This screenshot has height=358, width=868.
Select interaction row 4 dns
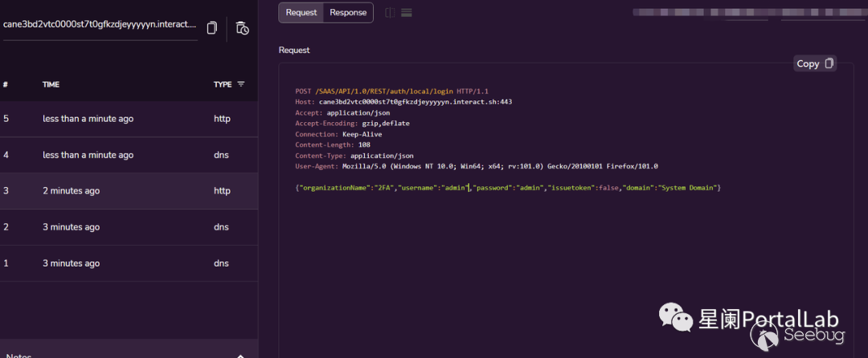(x=129, y=155)
